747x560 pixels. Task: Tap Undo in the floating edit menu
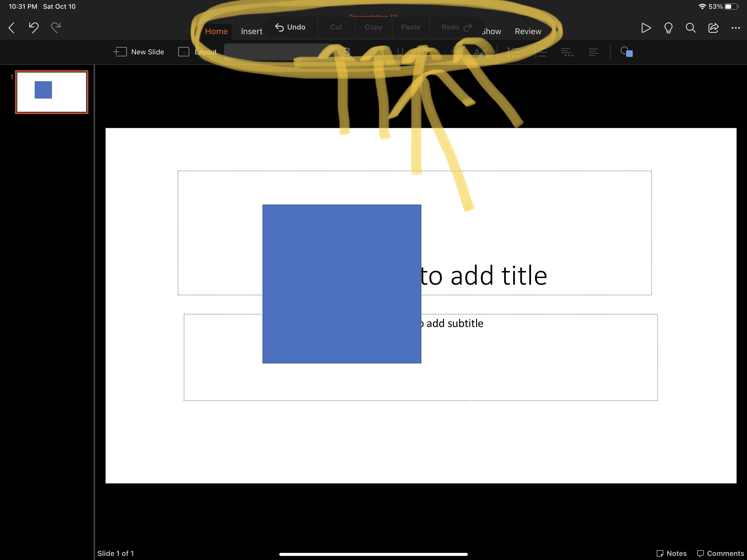coord(290,27)
